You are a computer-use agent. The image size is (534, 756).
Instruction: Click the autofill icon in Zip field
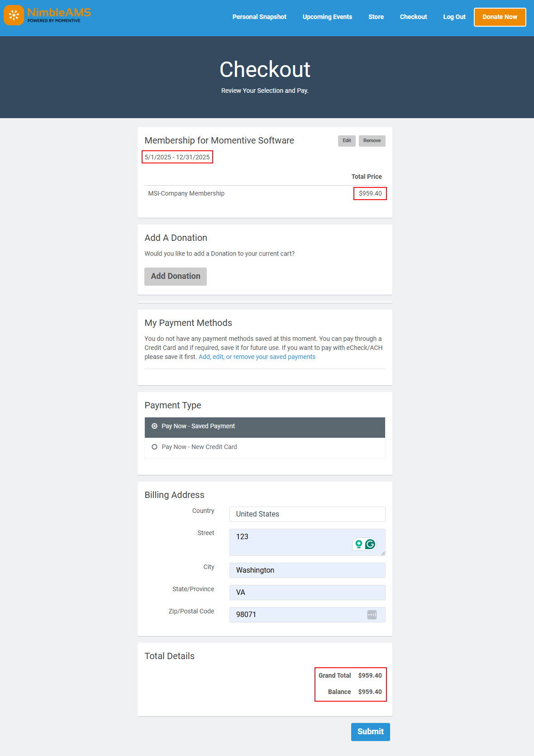[372, 615]
